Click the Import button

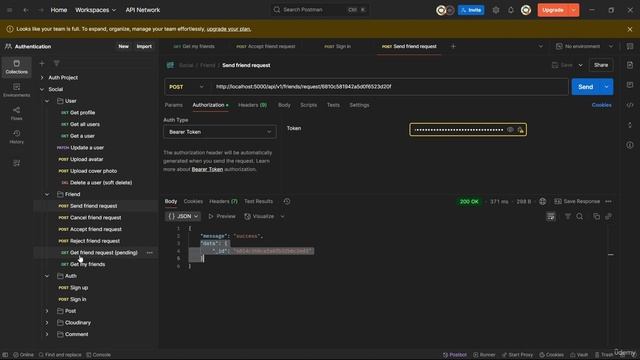point(144,47)
